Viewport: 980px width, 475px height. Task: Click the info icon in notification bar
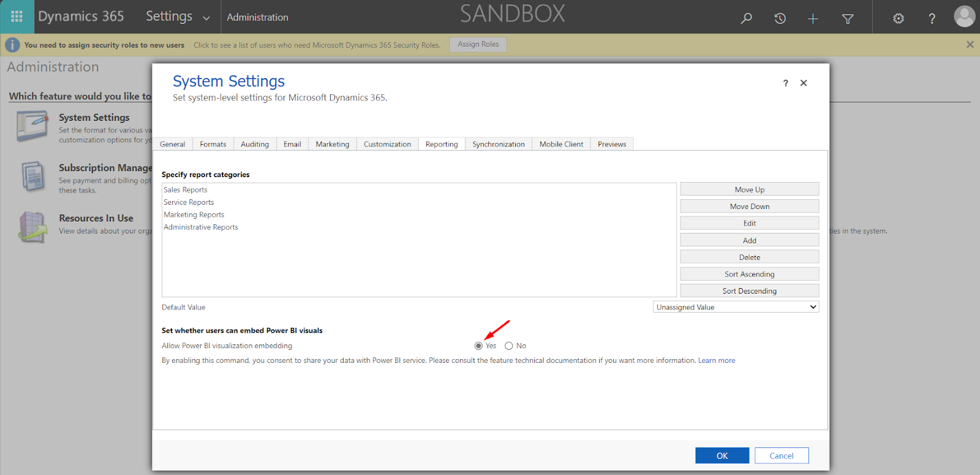(x=12, y=45)
